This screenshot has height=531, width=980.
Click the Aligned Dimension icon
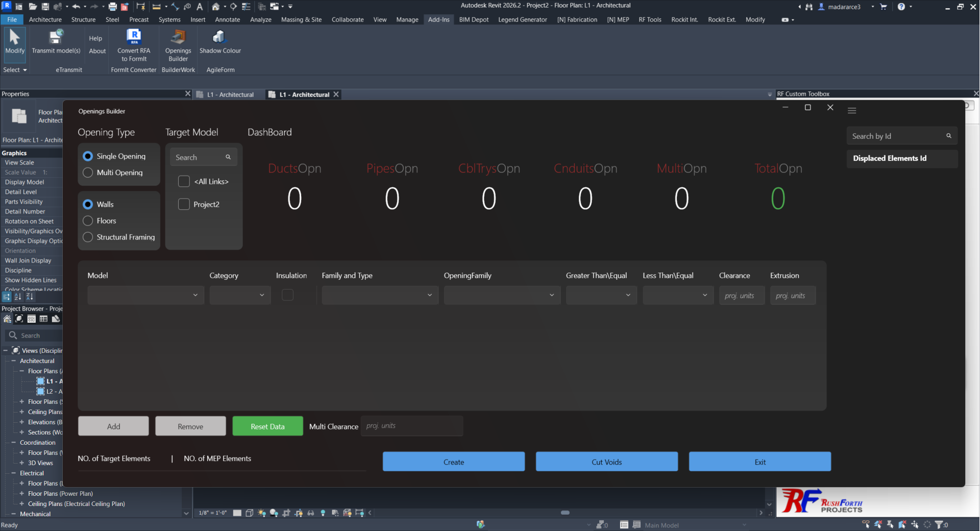coord(175,7)
